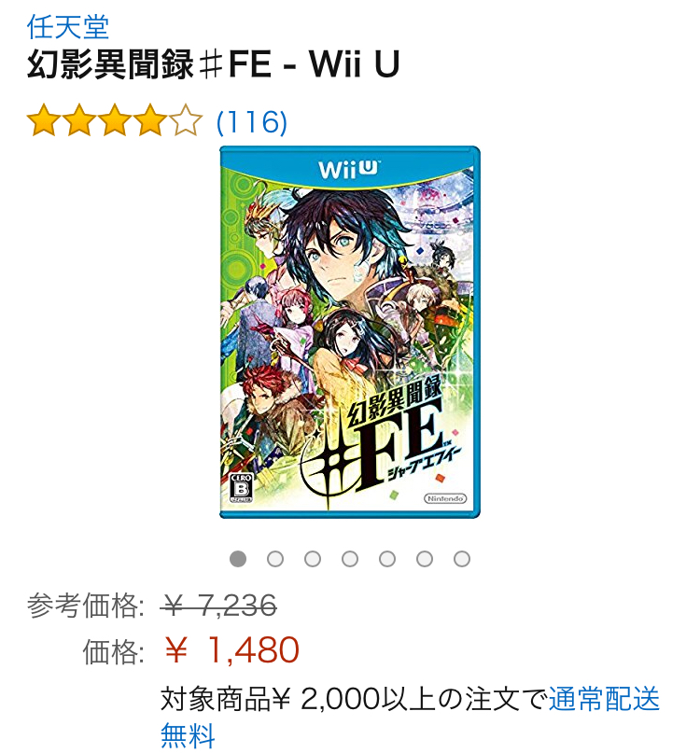Image resolution: width=700 pixels, height=753 pixels.
Task: Open the (116) customer reviews link
Action: [252, 121]
